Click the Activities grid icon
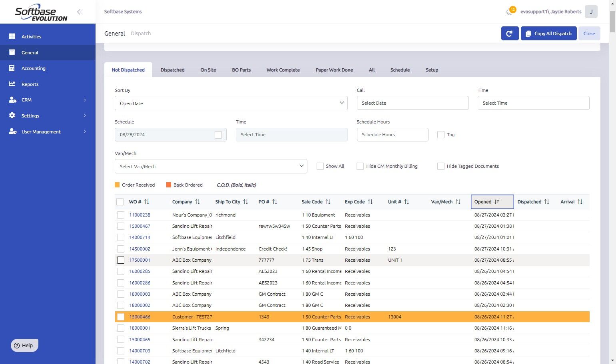This screenshot has height=364, width=616. [x=12, y=36]
